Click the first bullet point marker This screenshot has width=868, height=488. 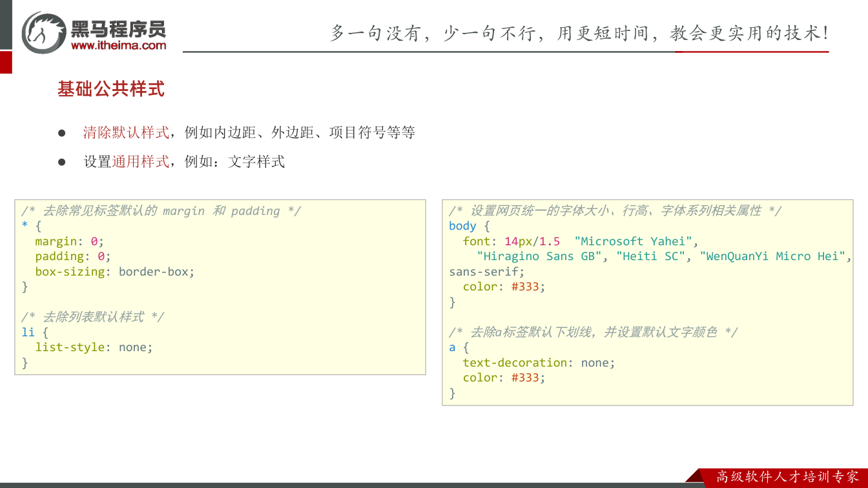pyautogui.click(x=62, y=133)
